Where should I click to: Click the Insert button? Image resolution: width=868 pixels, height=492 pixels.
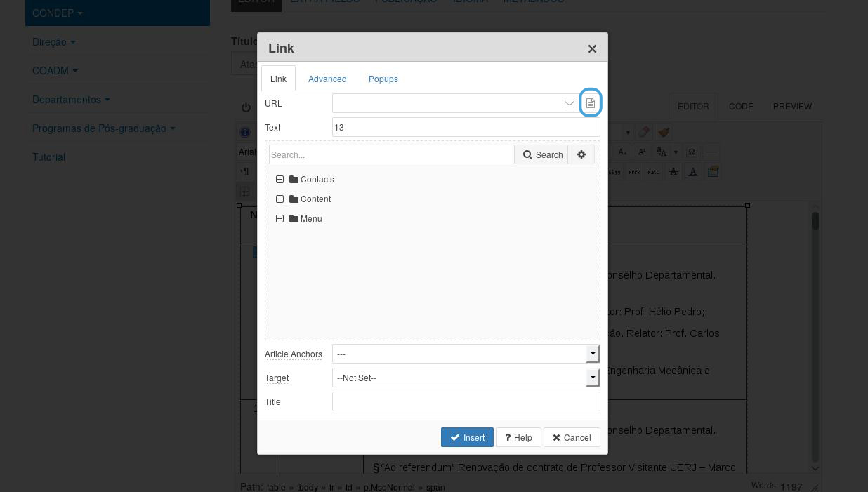(467, 437)
